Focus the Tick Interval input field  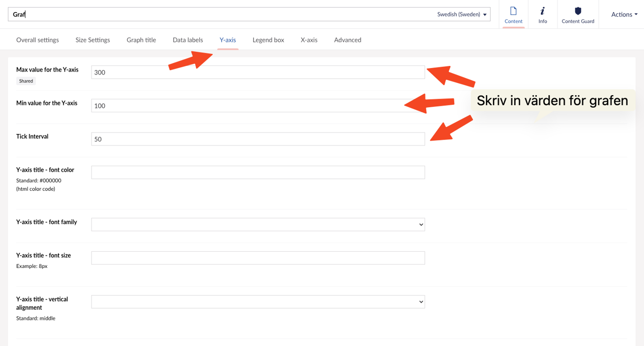258,139
